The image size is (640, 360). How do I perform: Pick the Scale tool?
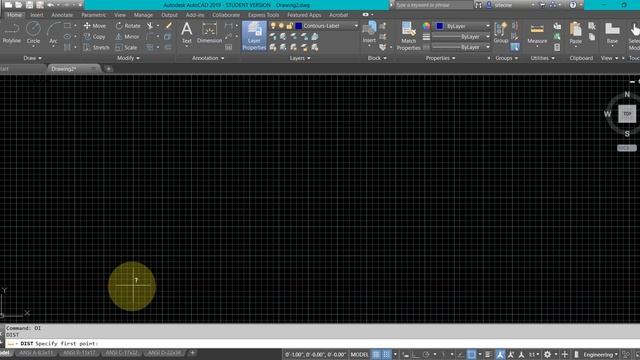tap(126, 47)
